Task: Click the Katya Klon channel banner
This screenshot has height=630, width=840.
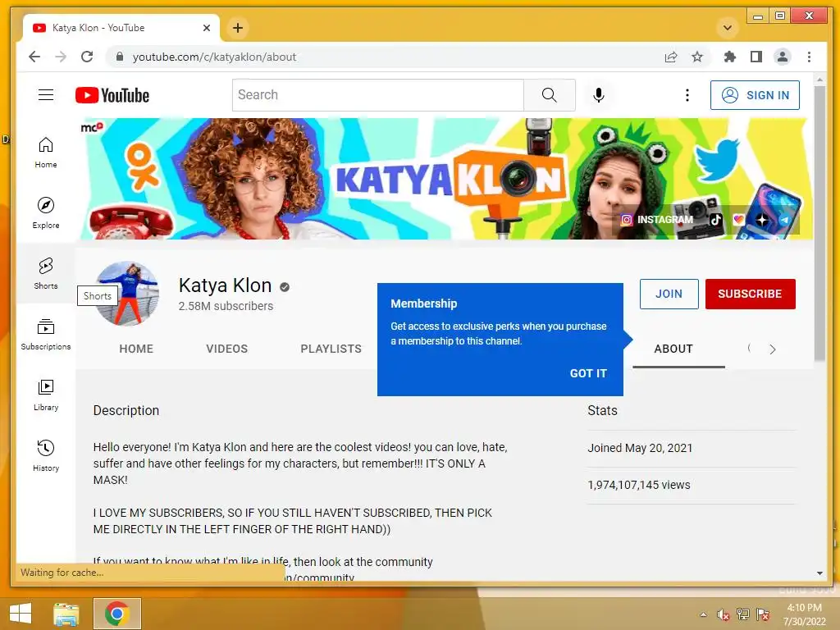Action: (x=445, y=179)
